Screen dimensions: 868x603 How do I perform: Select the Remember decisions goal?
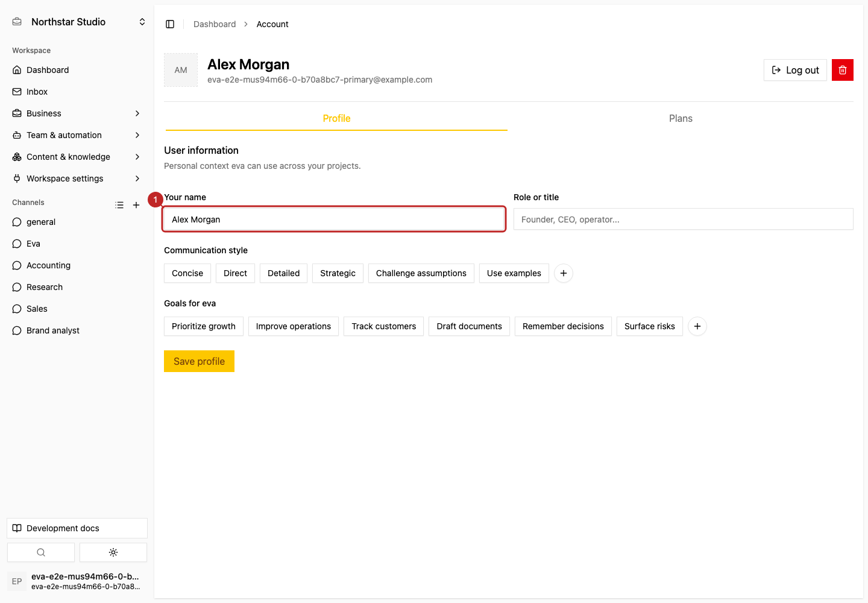point(563,326)
